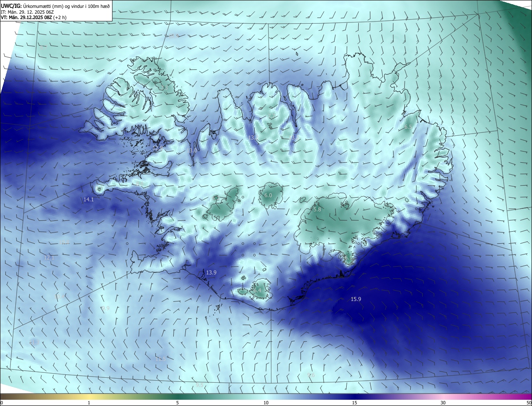
Task: Click the colour scale tick label 50
Action: click(529, 403)
